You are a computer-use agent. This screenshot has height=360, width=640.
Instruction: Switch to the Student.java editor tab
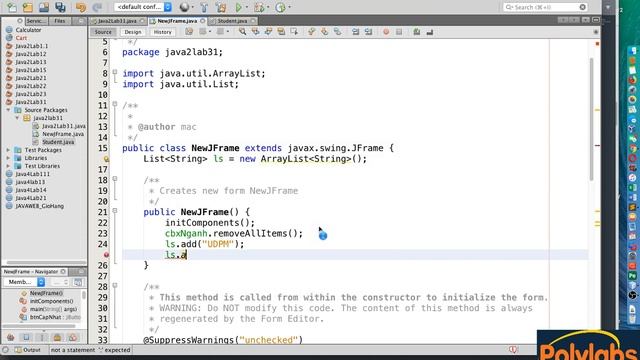(232, 20)
